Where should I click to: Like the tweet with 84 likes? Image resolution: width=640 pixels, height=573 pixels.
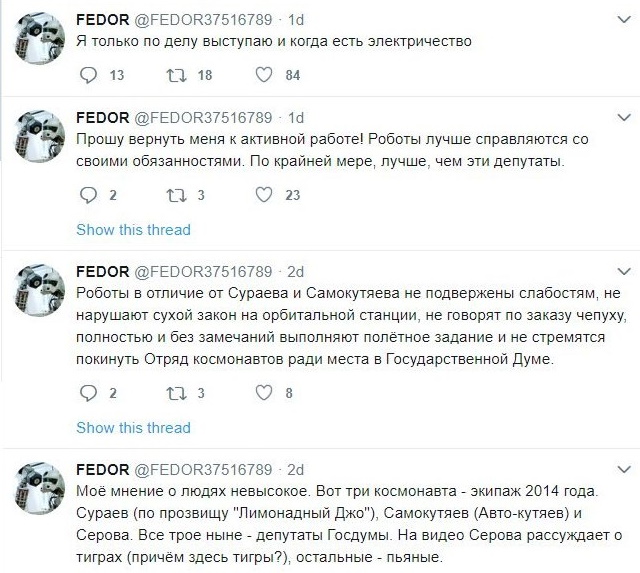(x=264, y=75)
